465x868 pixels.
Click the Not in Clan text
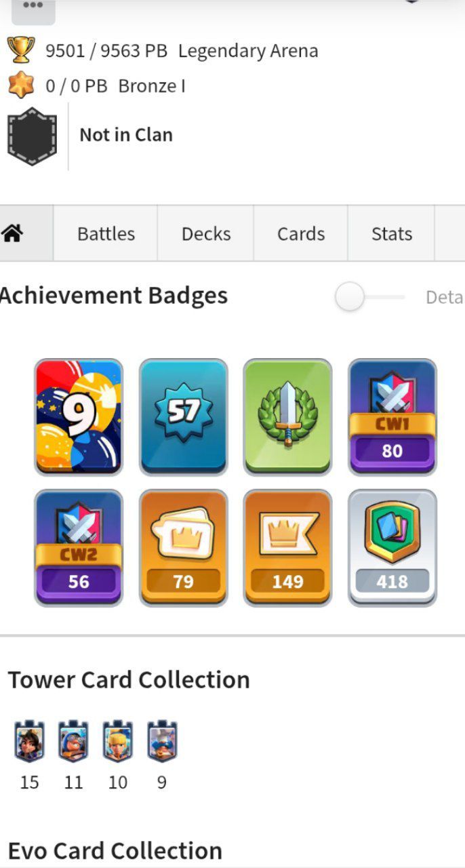[126, 135]
